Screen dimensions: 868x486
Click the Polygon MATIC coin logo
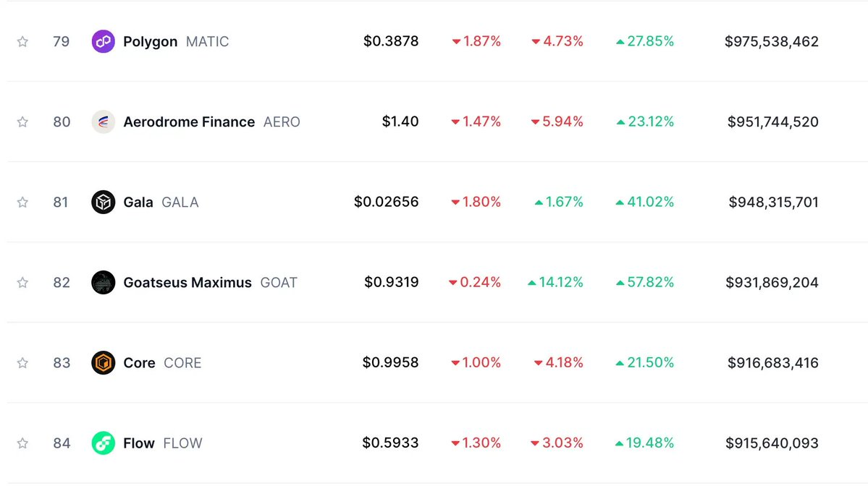(104, 42)
